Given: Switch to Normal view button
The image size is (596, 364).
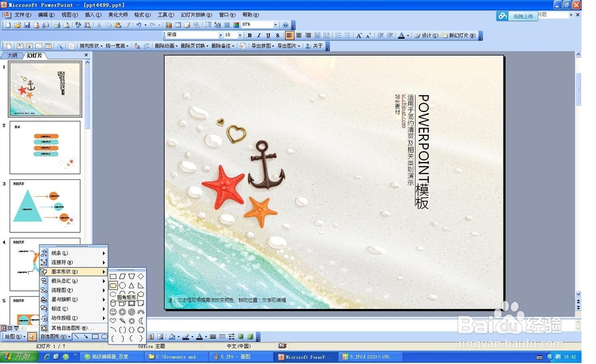Looking at the screenshot, I should (x=4, y=328).
